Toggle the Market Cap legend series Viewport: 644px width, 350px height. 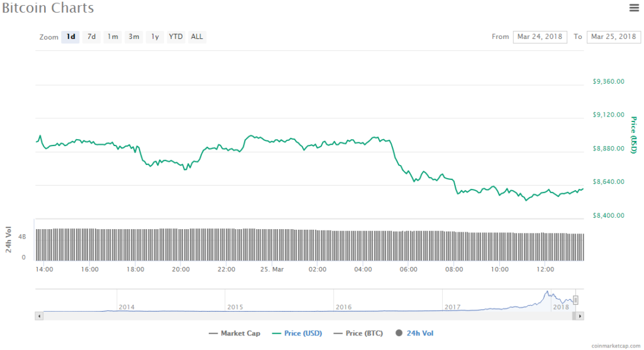pos(234,333)
